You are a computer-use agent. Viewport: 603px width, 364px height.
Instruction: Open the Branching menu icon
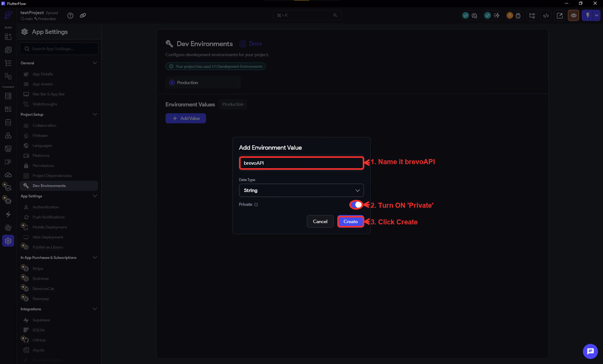click(x=532, y=15)
